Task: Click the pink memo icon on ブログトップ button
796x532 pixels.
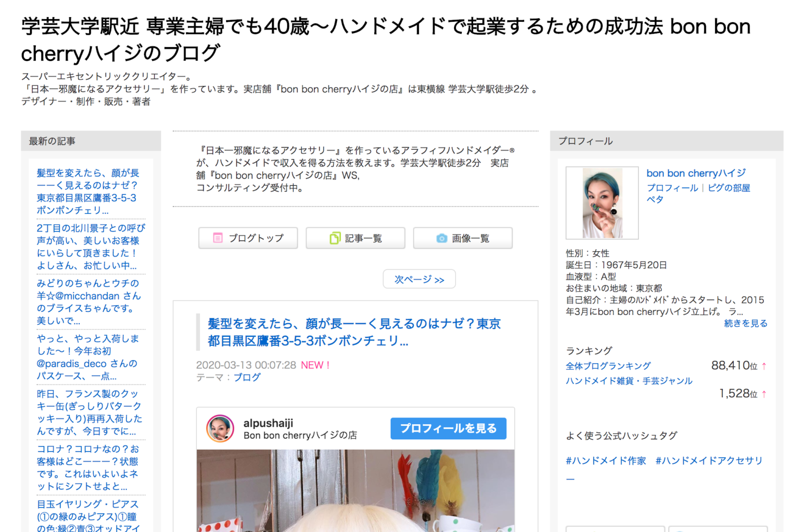Action: pos(218,238)
